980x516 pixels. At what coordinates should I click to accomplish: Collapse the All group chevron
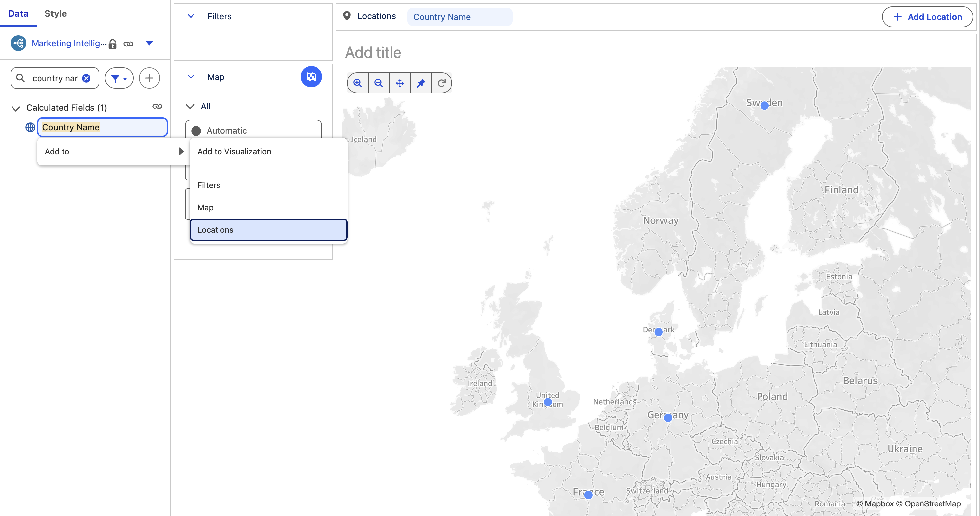coord(190,107)
